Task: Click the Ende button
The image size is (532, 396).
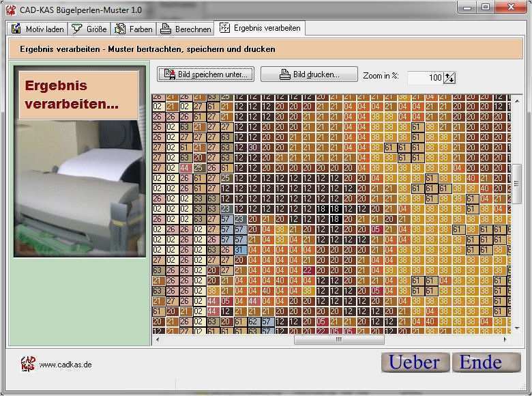Action: pyautogui.click(x=486, y=363)
